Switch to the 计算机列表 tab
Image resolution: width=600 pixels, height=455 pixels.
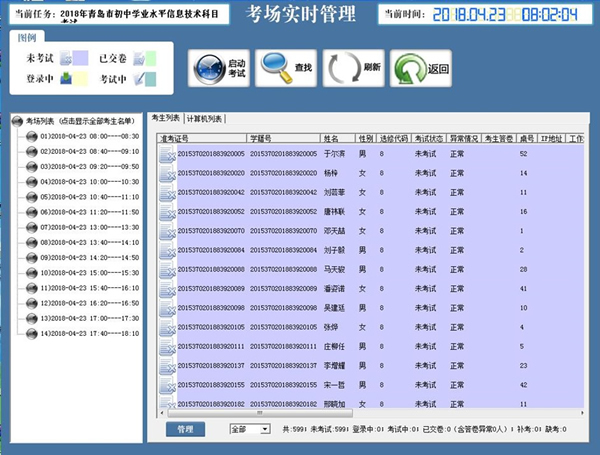(205, 118)
